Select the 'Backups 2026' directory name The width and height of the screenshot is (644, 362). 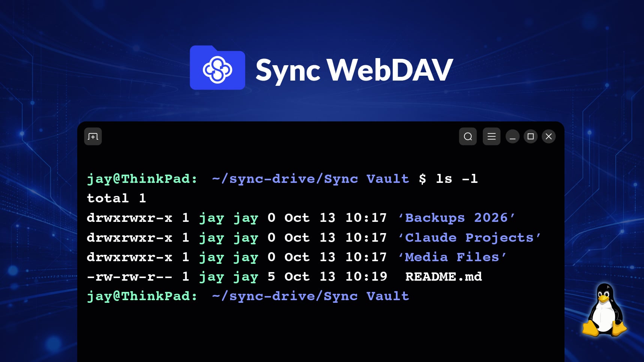(x=457, y=218)
